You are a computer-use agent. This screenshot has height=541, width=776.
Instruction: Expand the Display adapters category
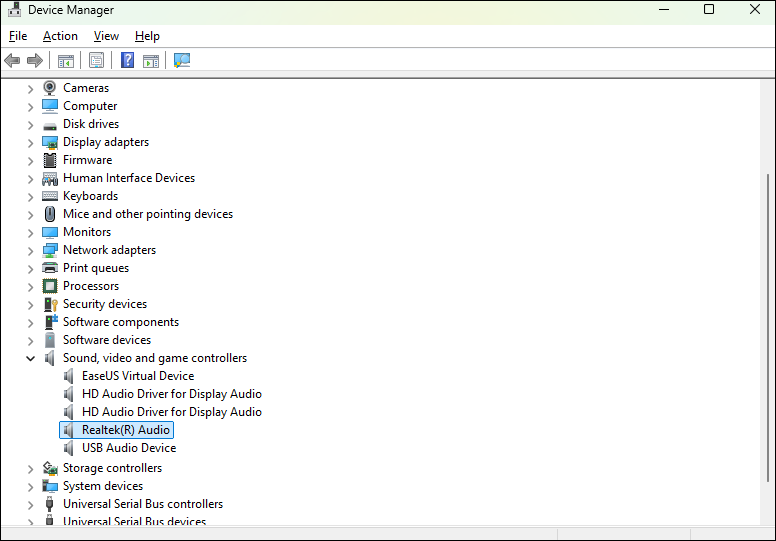pos(30,143)
